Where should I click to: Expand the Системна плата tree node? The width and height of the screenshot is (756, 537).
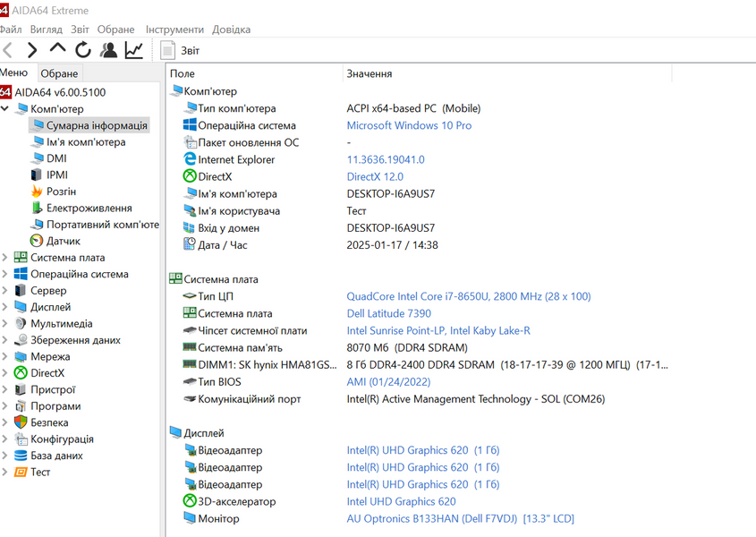[4, 257]
